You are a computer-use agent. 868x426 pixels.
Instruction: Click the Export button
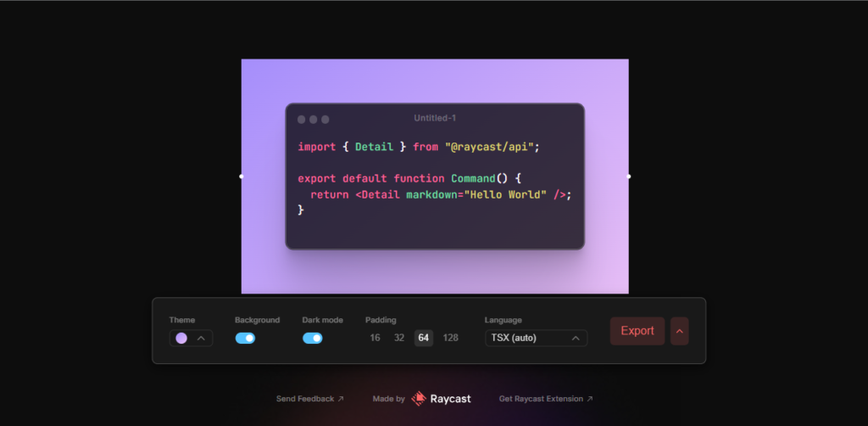click(x=637, y=331)
